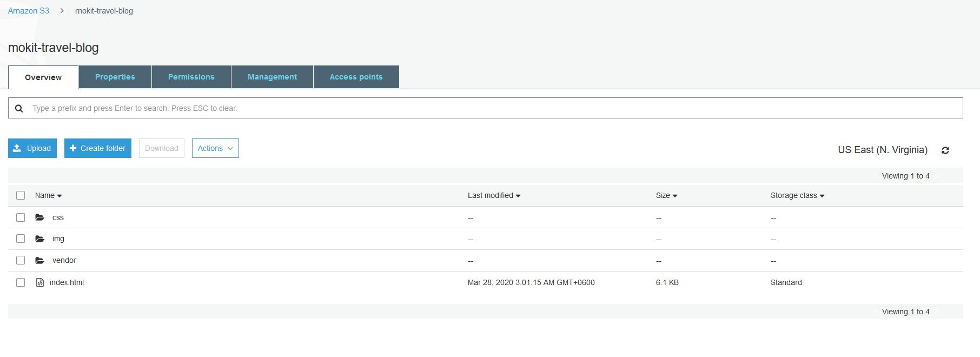Viewport: 980px width, 357px height.
Task: Click the Download button
Action: 162,148
